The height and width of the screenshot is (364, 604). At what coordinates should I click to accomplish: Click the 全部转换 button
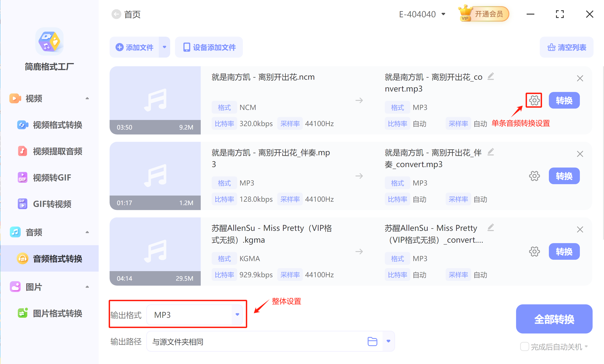(x=554, y=319)
